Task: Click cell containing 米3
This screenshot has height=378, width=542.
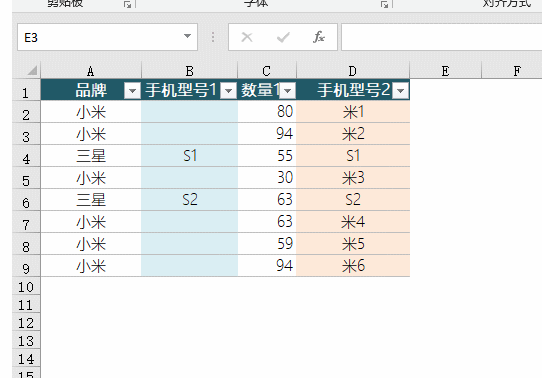Action: coord(353,178)
